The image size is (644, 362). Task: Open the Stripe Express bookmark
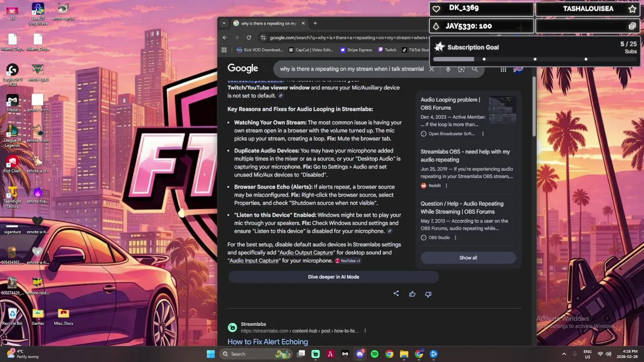(356, 50)
